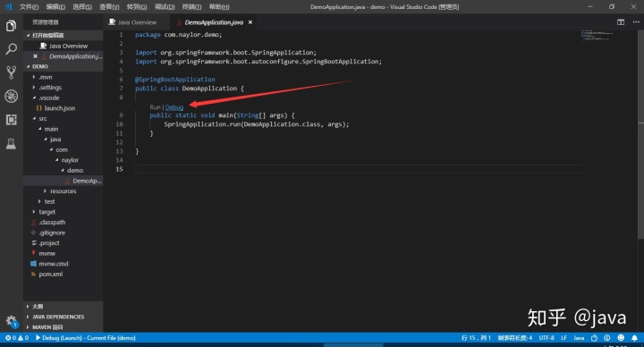Open the 帮助(H) menu
The height and width of the screenshot is (347, 644).
click(219, 6)
